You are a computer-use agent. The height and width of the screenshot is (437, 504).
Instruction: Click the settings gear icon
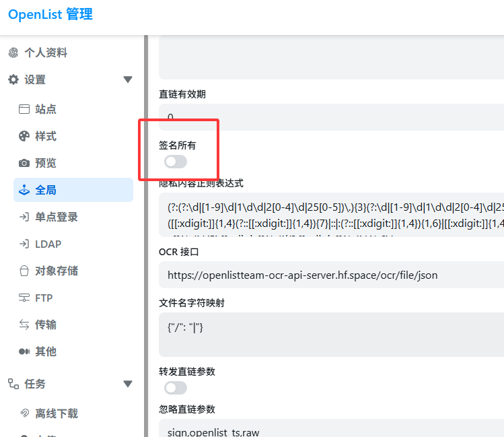coord(13,79)
